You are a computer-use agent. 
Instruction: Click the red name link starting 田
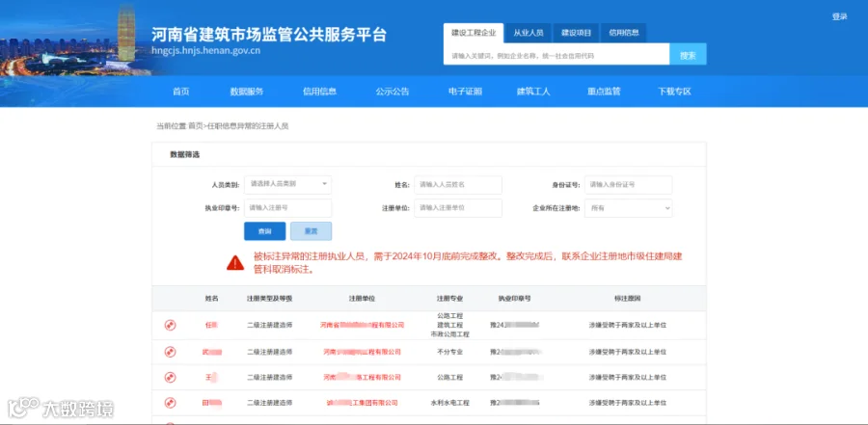[x=212, y=403]
